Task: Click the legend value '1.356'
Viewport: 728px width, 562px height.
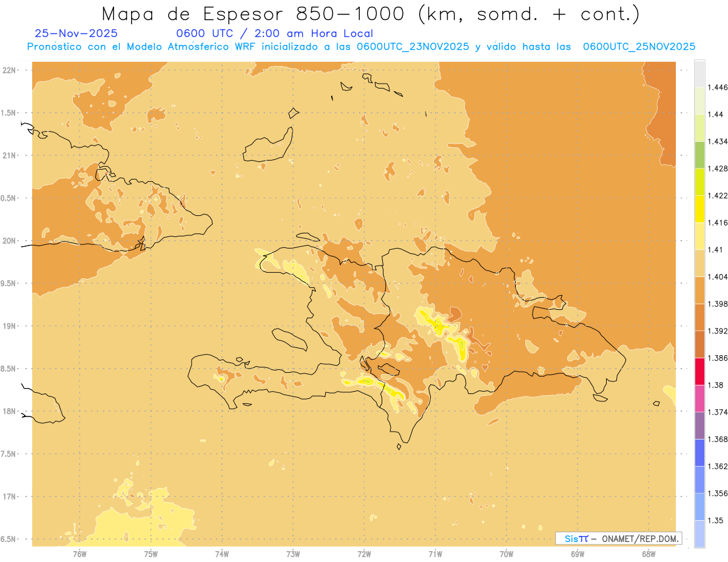Action: click(718, 493)
